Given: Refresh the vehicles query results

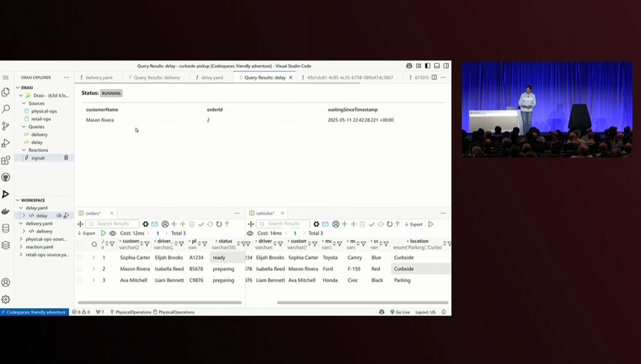Looking at the screenshot, I should 389,224.
